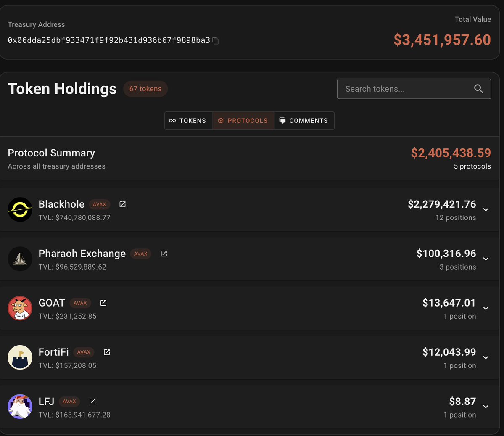Open Pharaoh Exchange external link icon
This screenshot has width=504, height=436.
click(164, 254)
